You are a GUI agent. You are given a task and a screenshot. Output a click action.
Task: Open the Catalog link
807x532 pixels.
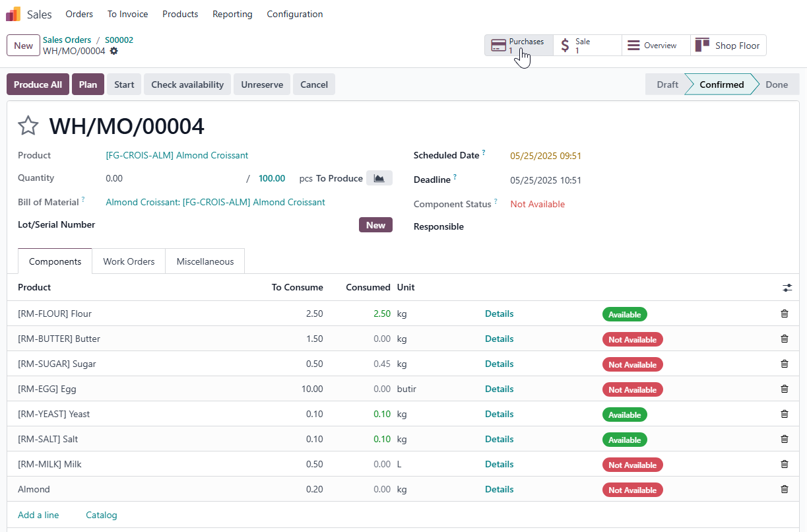[102, 515]
